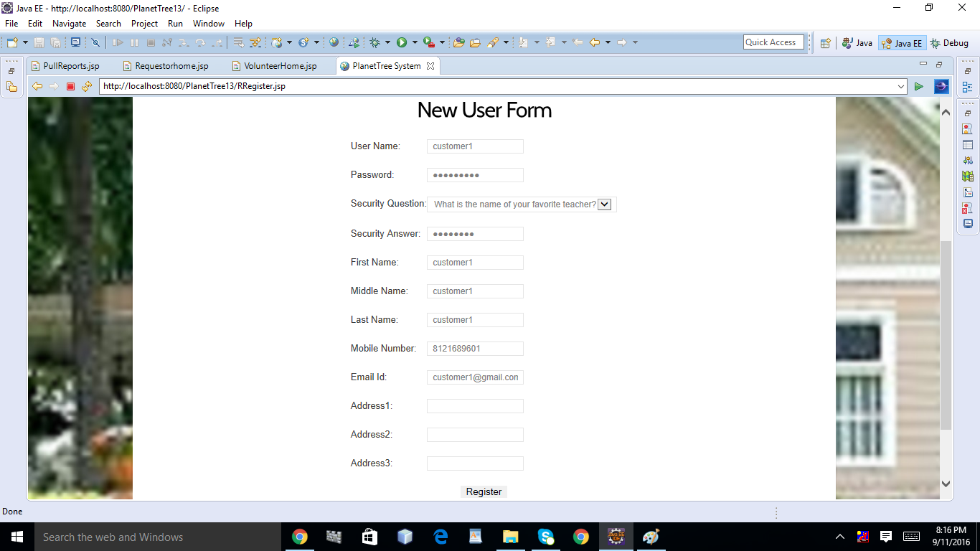Close the PlanetTree System tab
The image size is (980, 551).
point(430,66)
